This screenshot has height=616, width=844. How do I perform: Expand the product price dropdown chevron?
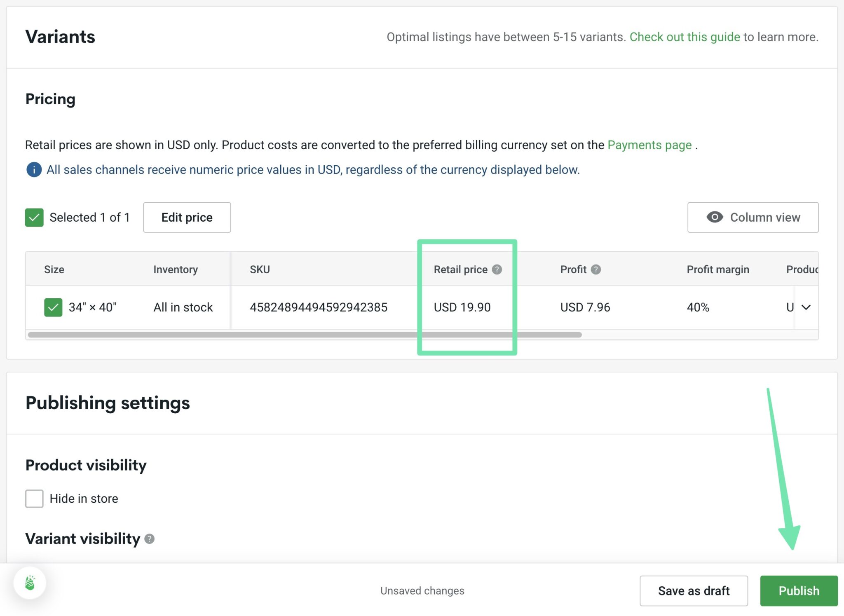click(806, 307)
